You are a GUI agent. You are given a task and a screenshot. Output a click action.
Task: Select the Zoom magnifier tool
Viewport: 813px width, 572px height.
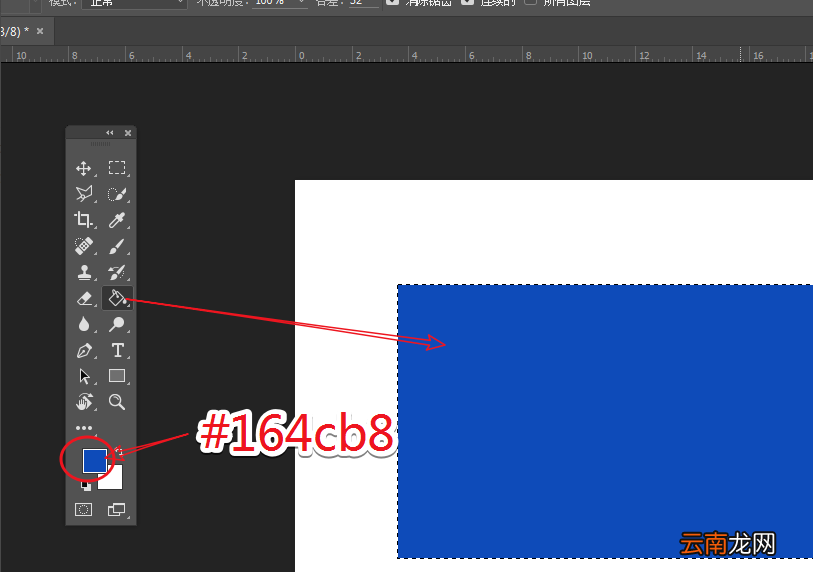pos(117,401)
